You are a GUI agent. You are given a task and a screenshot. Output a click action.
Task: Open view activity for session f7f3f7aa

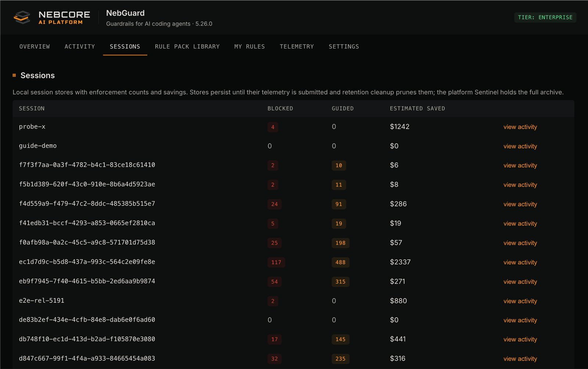click(x=520, y=165)
